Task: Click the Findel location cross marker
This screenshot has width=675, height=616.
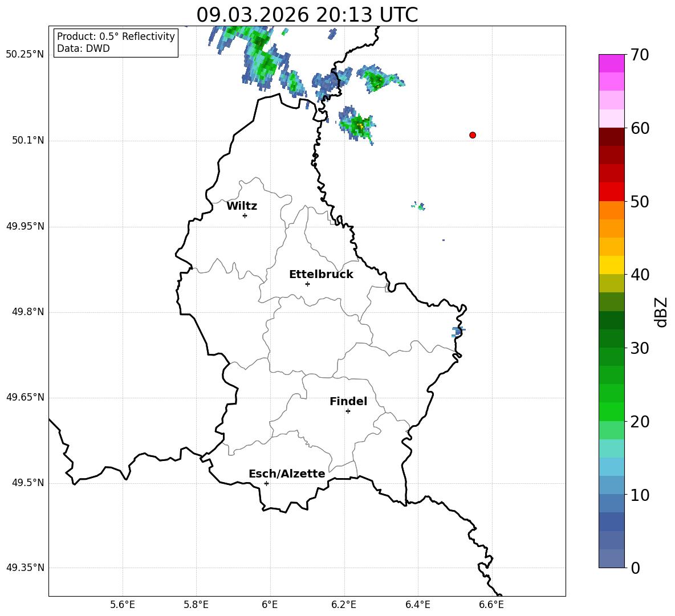Action: pos(348,411)
